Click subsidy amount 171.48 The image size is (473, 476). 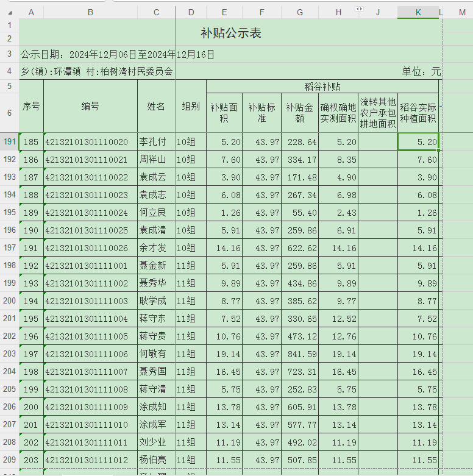point(300,177)
